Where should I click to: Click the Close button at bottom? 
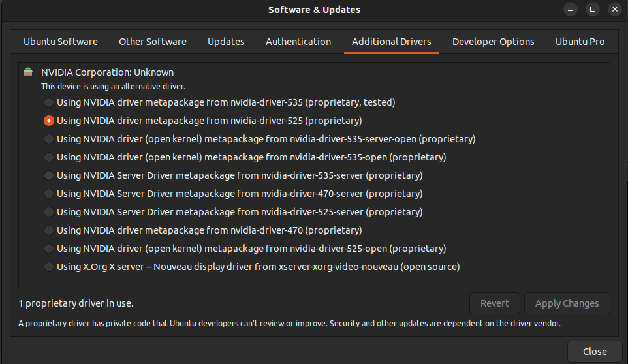coord(595,352)
